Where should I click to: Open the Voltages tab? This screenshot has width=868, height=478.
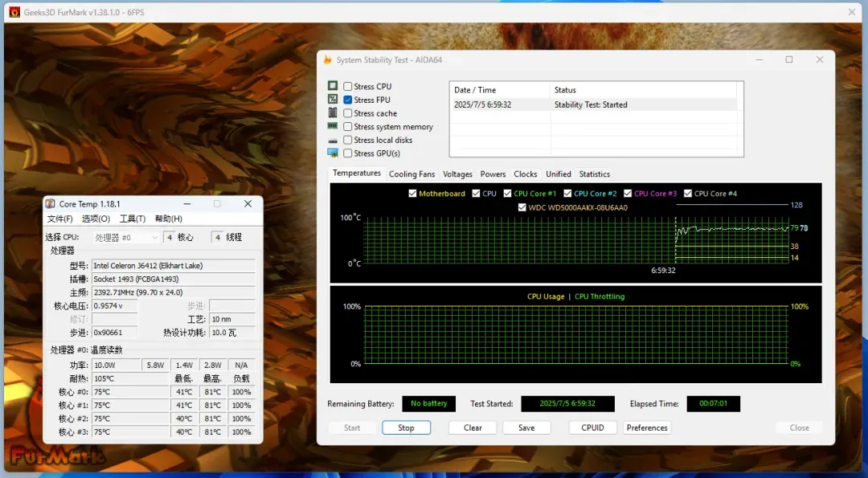[x=458, y=174]
